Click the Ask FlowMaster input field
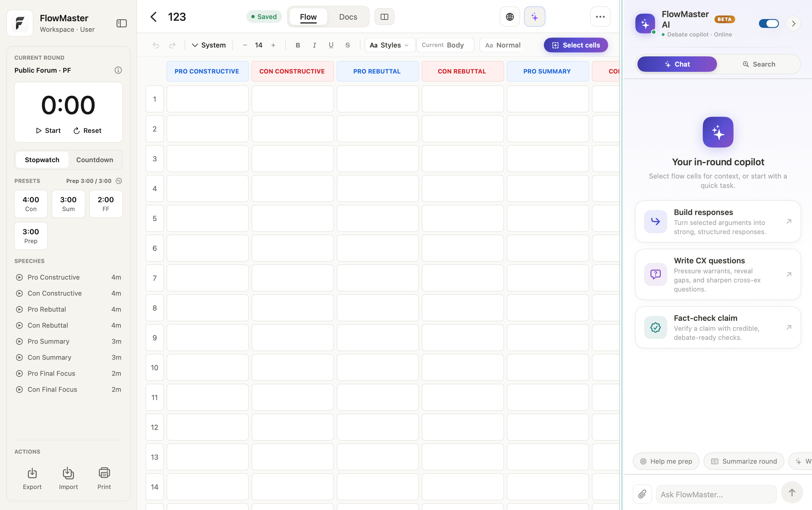Image resolution: width=812 pixels, height=510 pixels. click(x=716, y=494)
